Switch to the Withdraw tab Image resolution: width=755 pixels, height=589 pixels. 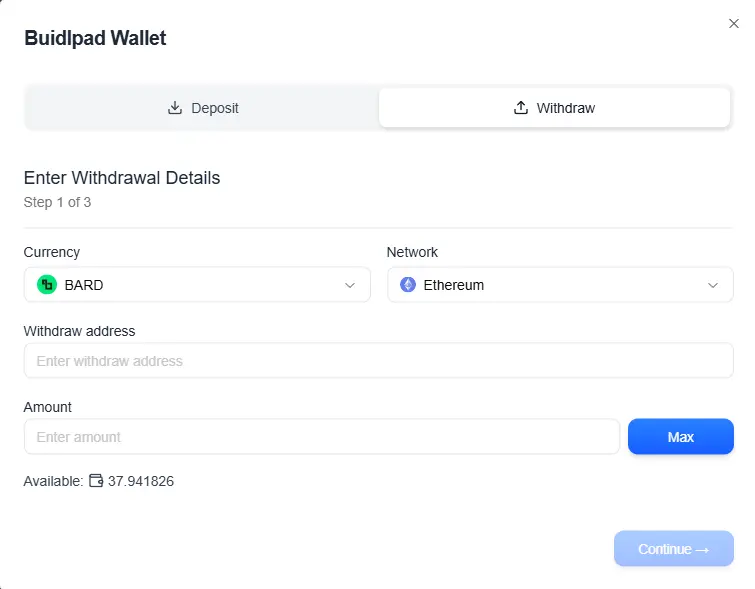pyautogui.click(x=554, y=108)
